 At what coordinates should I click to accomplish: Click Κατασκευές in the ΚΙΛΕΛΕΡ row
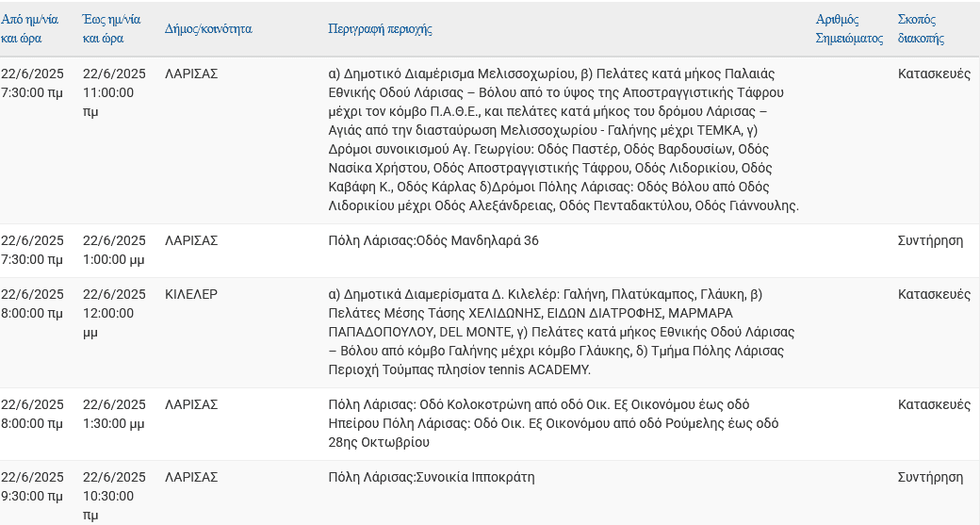(x=934, y=294)
